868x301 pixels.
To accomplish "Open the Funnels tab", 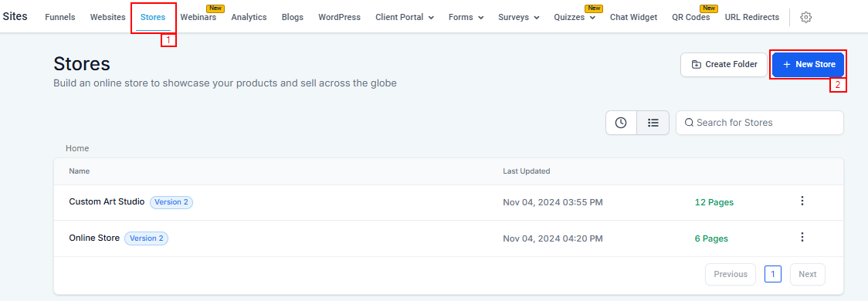I will (59, 17).
